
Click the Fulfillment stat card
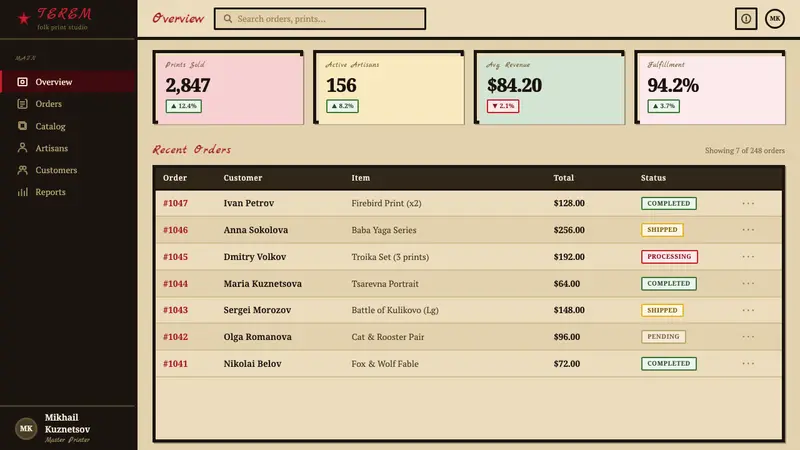click(710, 87)
